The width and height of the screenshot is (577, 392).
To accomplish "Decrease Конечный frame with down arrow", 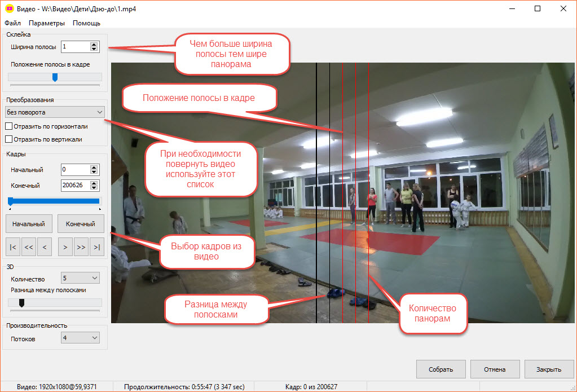I will 94,188.
